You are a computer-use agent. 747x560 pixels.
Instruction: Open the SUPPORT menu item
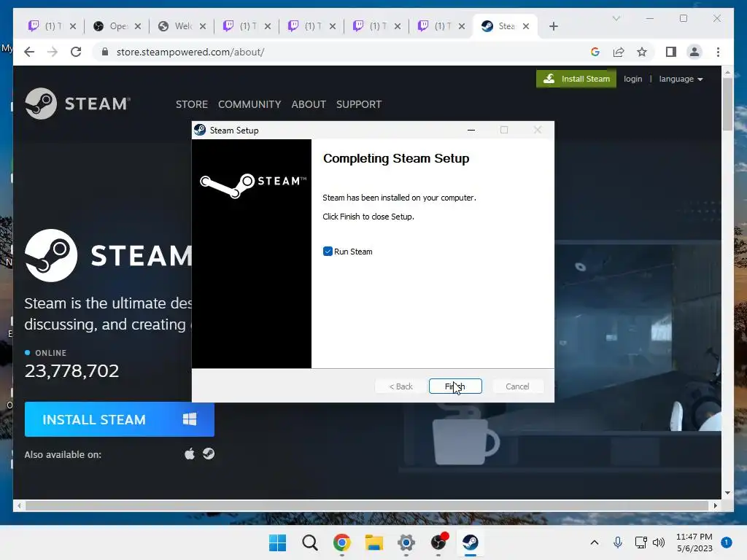tap(359, 104)
